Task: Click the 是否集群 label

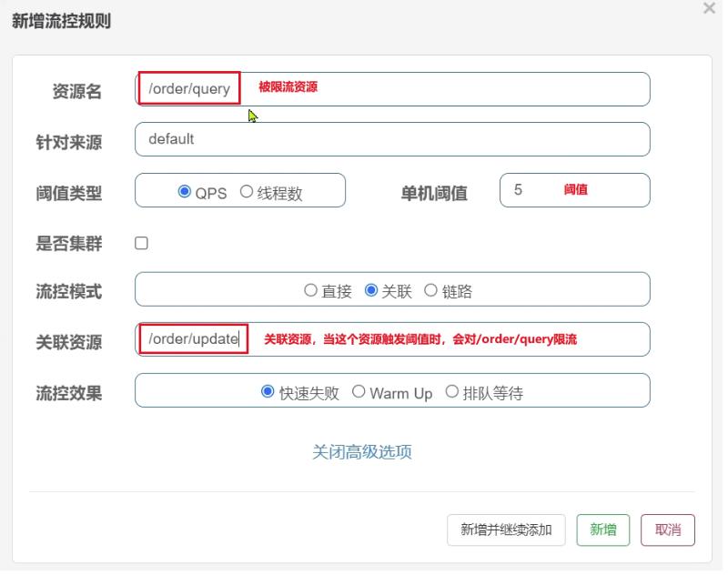Action: click(69, 244)
